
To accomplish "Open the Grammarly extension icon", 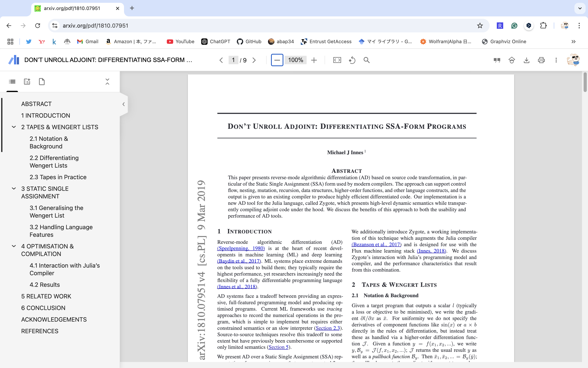I will click(514, 26).
